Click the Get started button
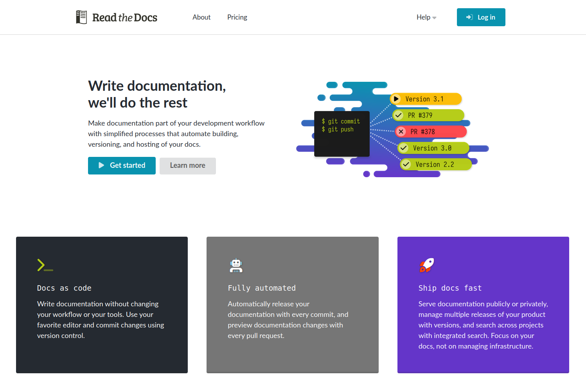The width and height of the screenshot is (586, 392). tap(122, 165)
